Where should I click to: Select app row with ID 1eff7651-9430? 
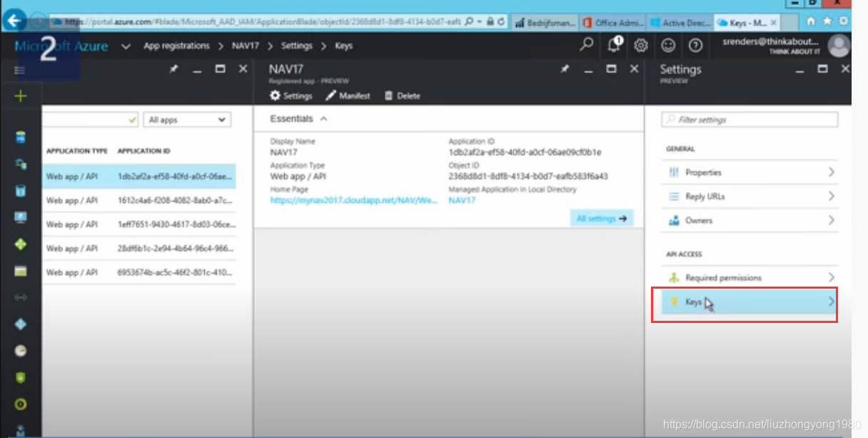(139, 224)
